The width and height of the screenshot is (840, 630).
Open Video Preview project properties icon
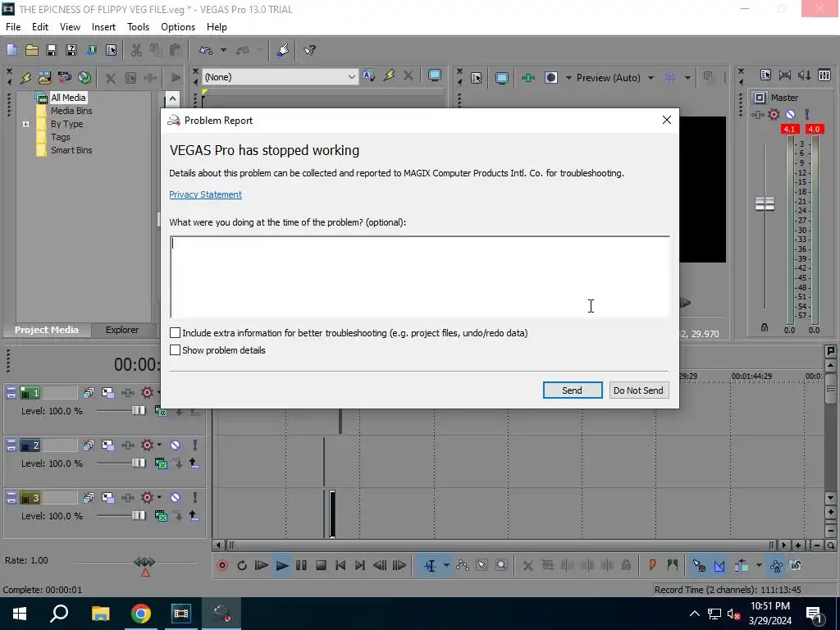(477, 78)
